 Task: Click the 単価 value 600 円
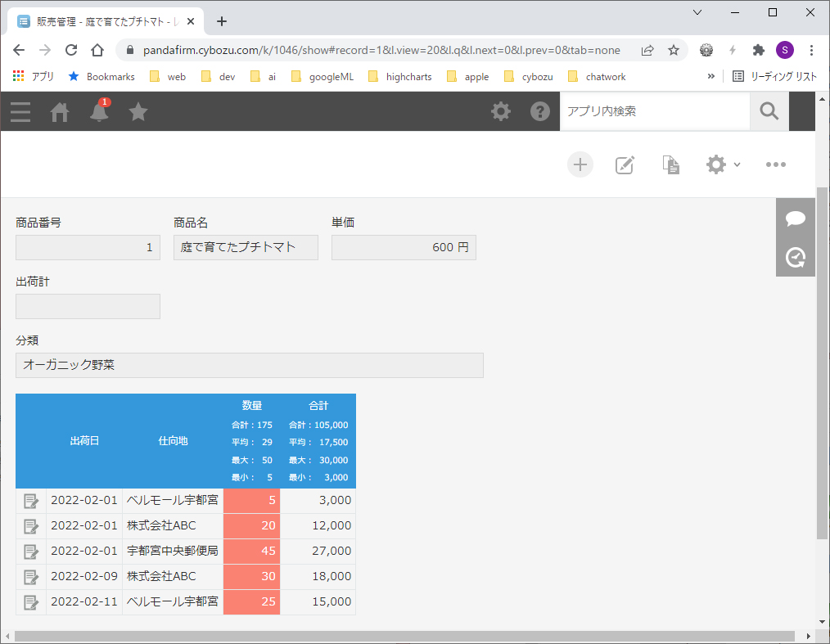point(404,248)
